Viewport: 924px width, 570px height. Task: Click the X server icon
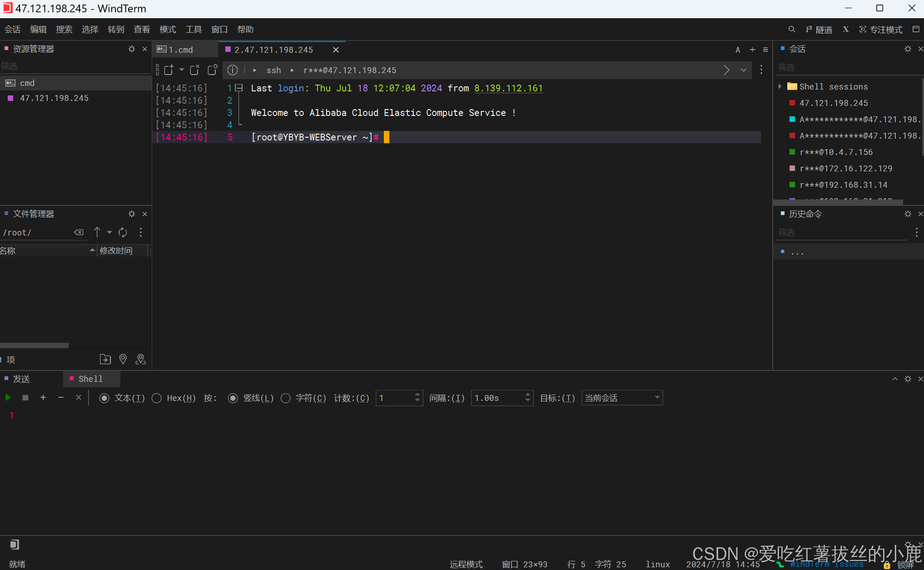point(846,29)
